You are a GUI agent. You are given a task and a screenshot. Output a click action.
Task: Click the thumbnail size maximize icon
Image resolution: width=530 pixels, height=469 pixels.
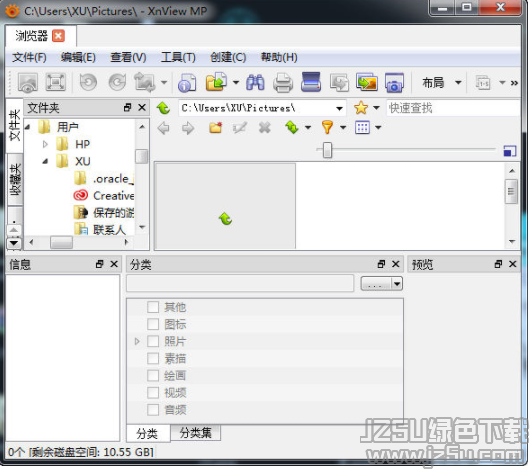(510, 151)
